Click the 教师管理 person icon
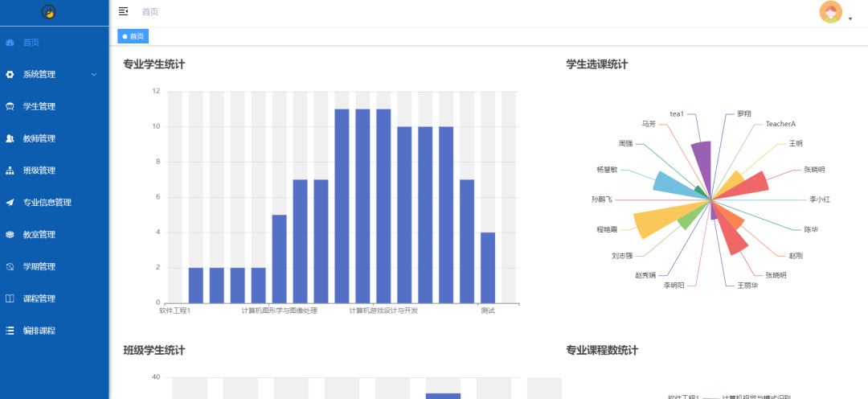 (10, 138)
